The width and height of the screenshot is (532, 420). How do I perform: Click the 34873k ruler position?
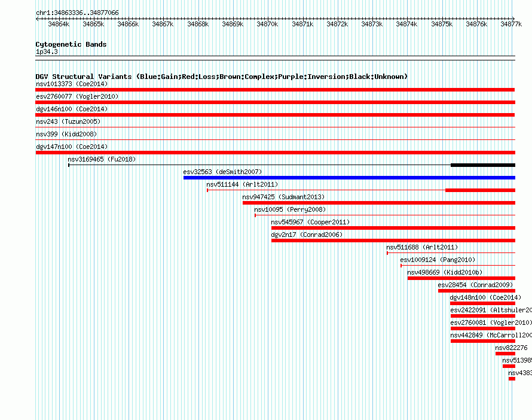[372, 24]
